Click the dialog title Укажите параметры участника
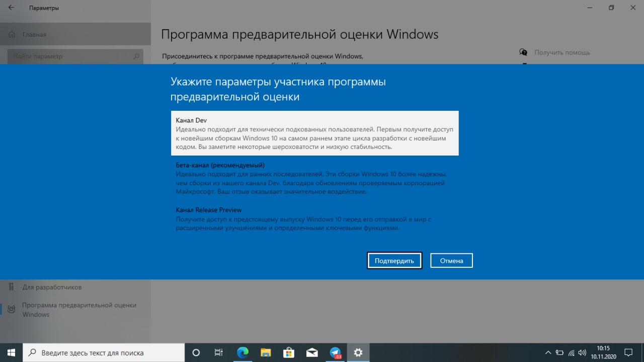The image size is (644, 362). point(278,89)
